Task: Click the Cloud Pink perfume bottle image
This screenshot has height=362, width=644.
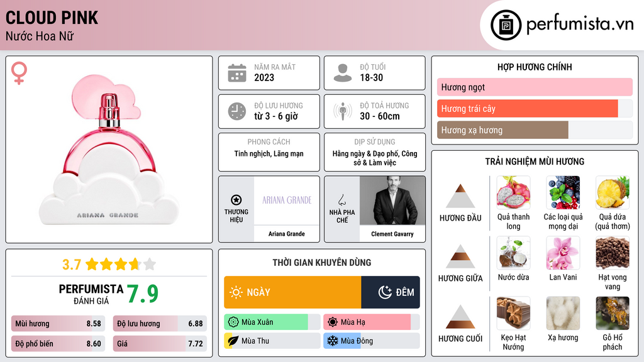Action: [x=109, y=151]
